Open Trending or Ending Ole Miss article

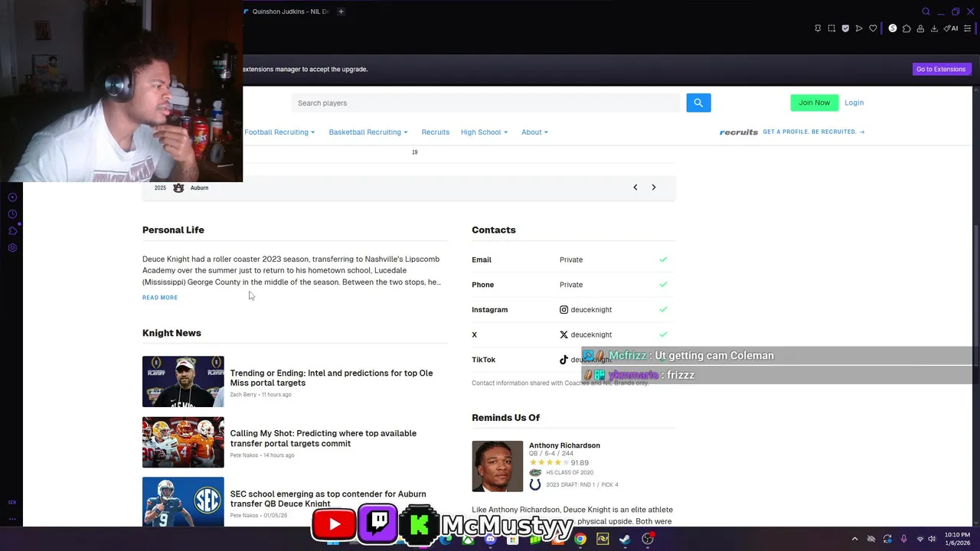(332, 378)
